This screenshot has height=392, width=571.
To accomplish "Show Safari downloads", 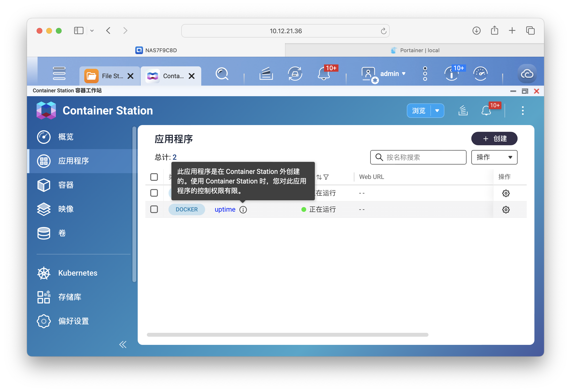I will click(x=476, y=31).
